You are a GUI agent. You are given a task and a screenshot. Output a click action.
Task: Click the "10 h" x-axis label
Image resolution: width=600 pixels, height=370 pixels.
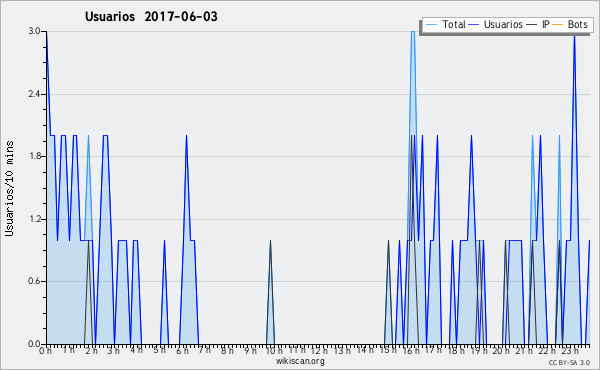coord(274,350)
